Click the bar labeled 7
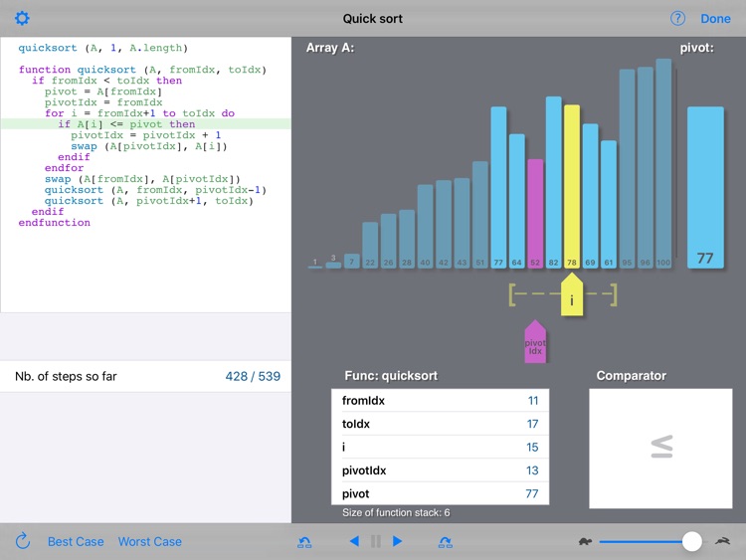This screenshot has width=746, height=560. coord(351,261)
